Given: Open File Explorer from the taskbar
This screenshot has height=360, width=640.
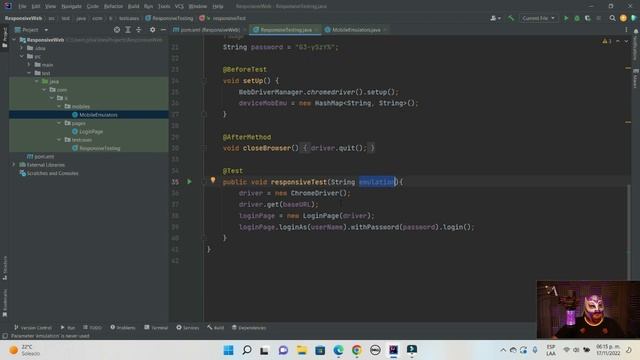Looking at the screenshot, I should [302, 350].
